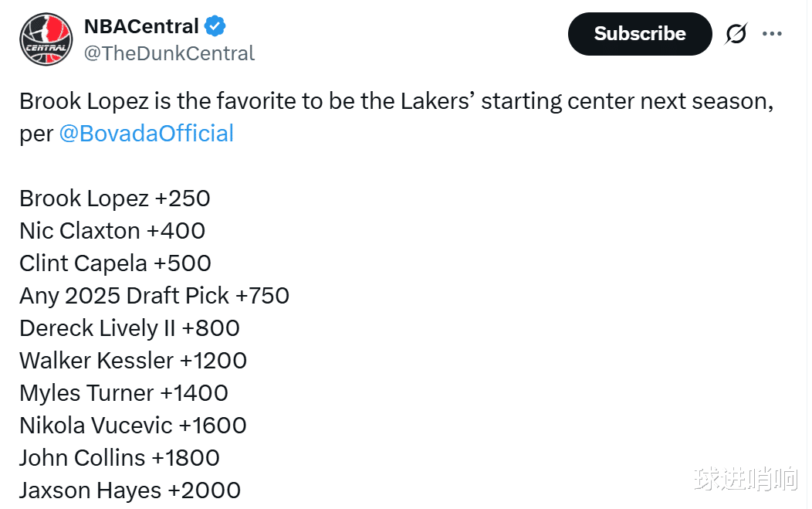Click the Dereck Lively II +800 line
The image size is (812, 509).
click(130, 328)
